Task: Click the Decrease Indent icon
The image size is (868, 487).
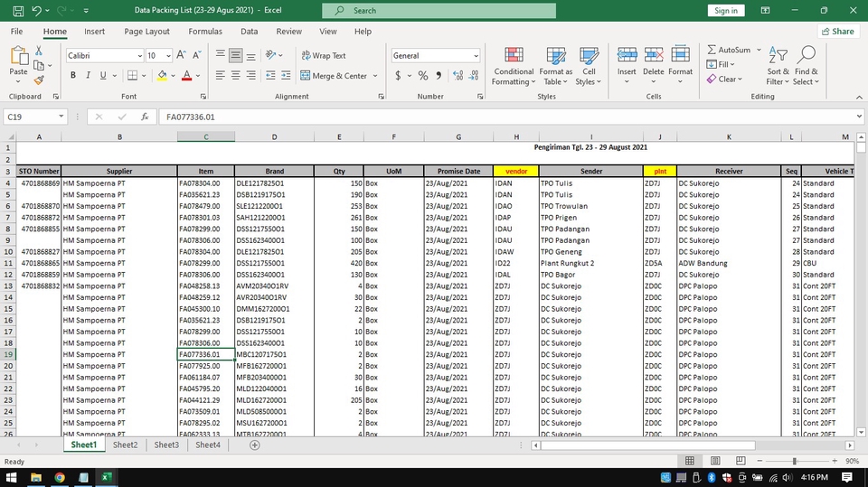Action: (x=270, y=75)
